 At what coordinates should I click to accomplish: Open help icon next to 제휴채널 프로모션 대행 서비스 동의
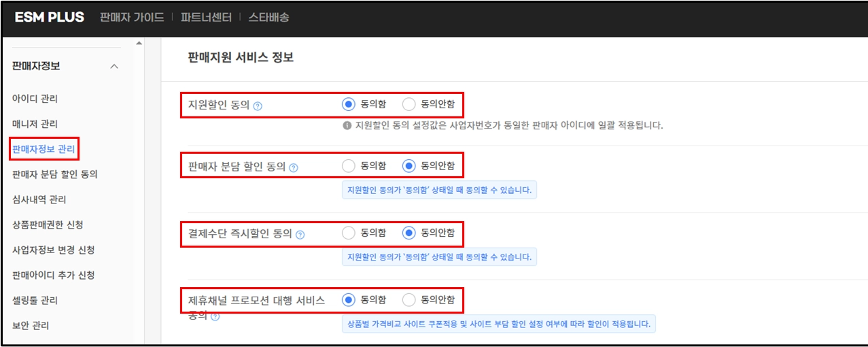pos(215,317)
